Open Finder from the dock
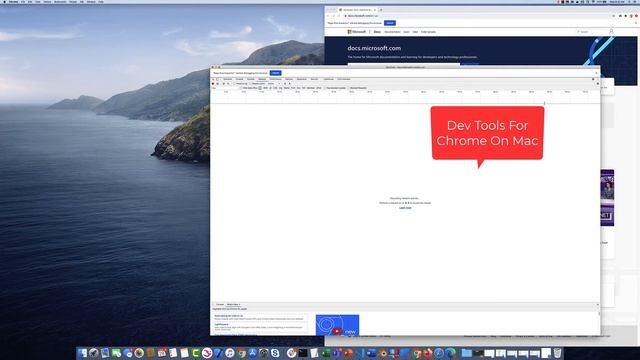Screen dimensions: 640x360 point(82,353)
